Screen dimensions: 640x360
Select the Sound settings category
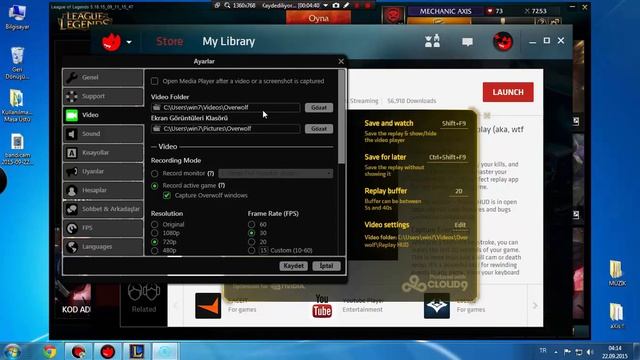pyautogui.click(x=103, y=134)
